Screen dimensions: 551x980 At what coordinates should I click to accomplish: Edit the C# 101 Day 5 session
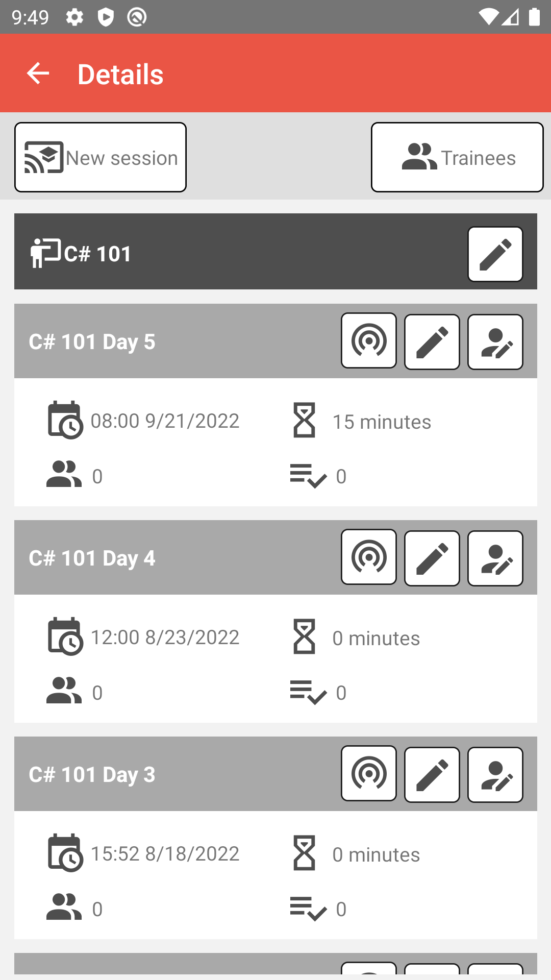(432, 342)
